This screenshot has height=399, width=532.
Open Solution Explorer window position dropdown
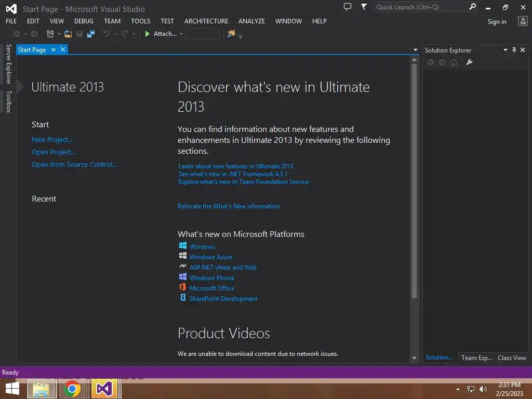click(x=505, y=50)
